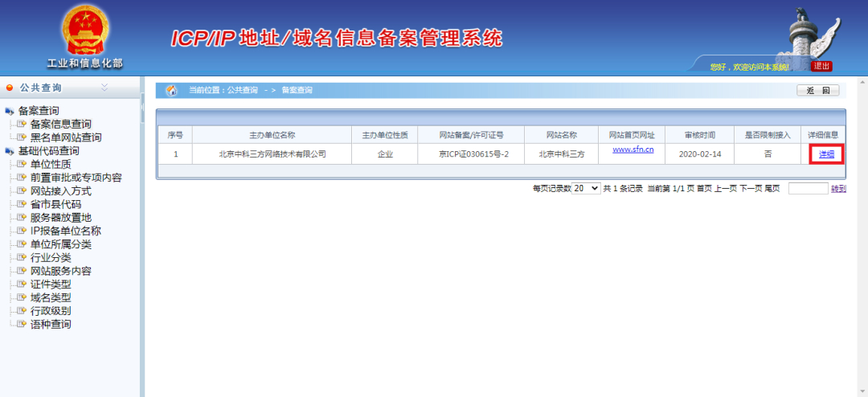Click the icon beside 省市县代码
The height and width of the screenshot is (397, 868).
pos(23,204)
